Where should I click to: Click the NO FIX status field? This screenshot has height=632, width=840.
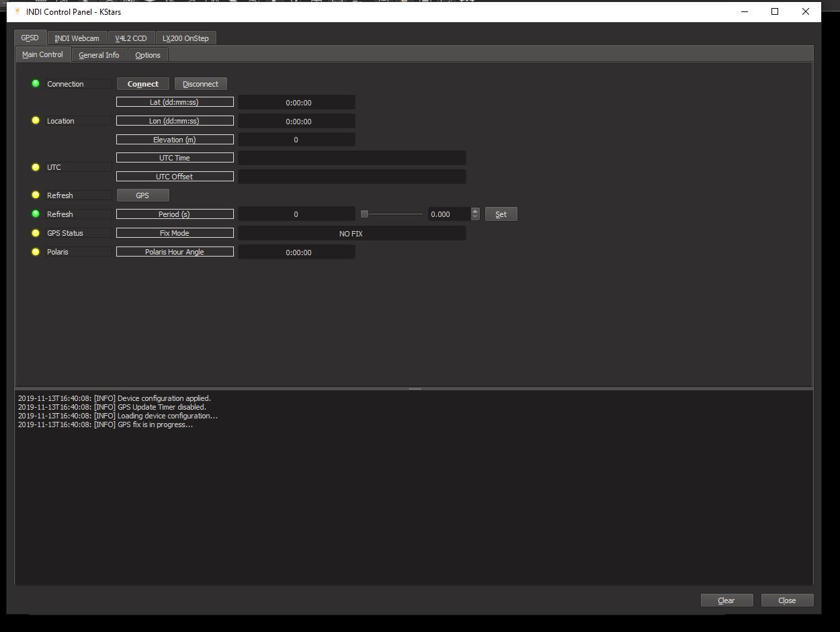coord(352,234)
